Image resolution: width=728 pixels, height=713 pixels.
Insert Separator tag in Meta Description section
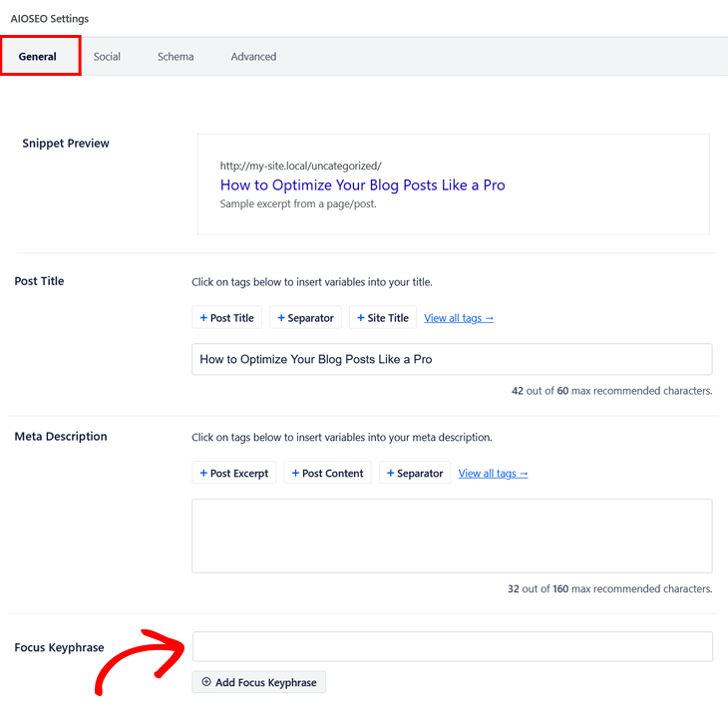pos(415,473)
